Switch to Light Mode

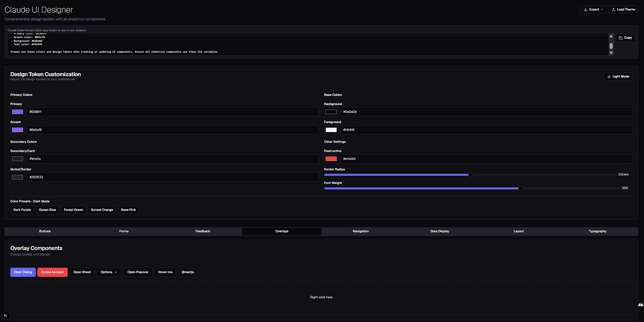(x=618, y=76)
